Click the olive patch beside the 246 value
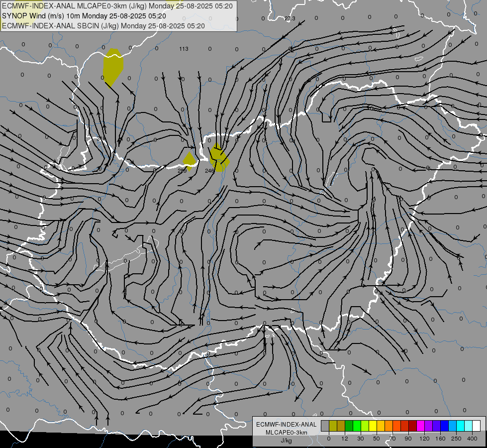 [219, 158]
